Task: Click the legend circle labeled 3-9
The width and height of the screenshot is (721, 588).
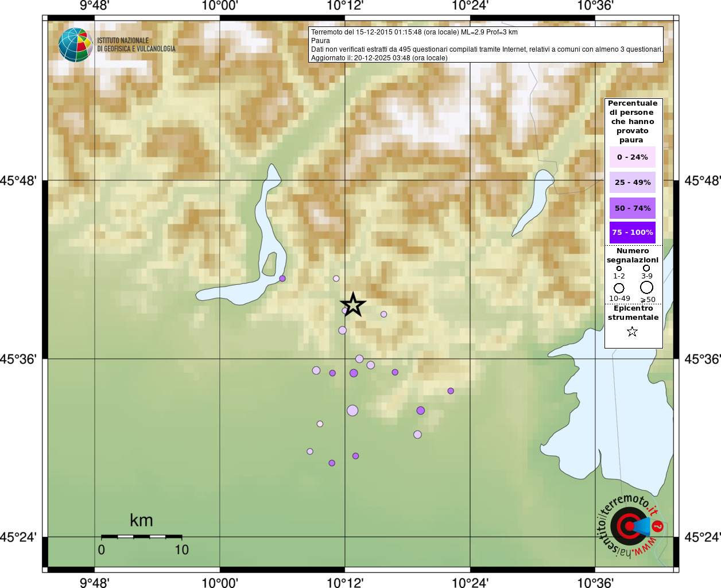Action: (646, 268)
